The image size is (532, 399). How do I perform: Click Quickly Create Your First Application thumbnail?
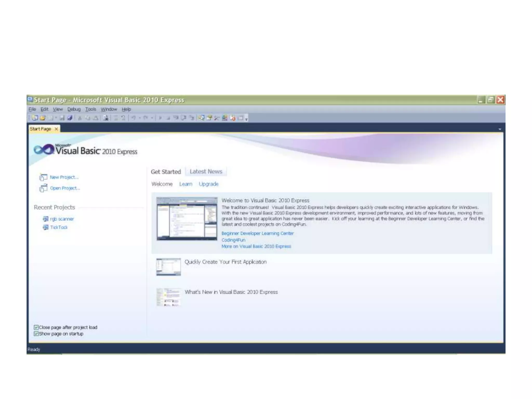click(x=168, y=267)
